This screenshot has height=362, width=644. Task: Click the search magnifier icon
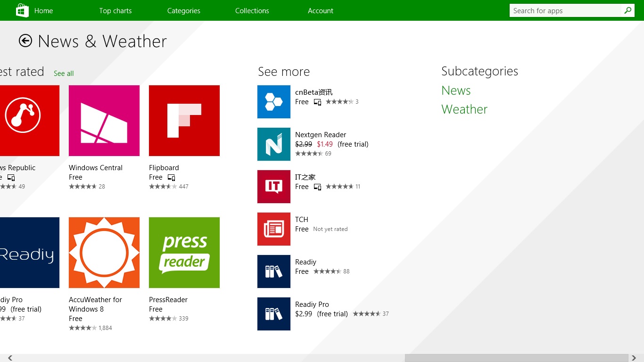pos(627,10)
